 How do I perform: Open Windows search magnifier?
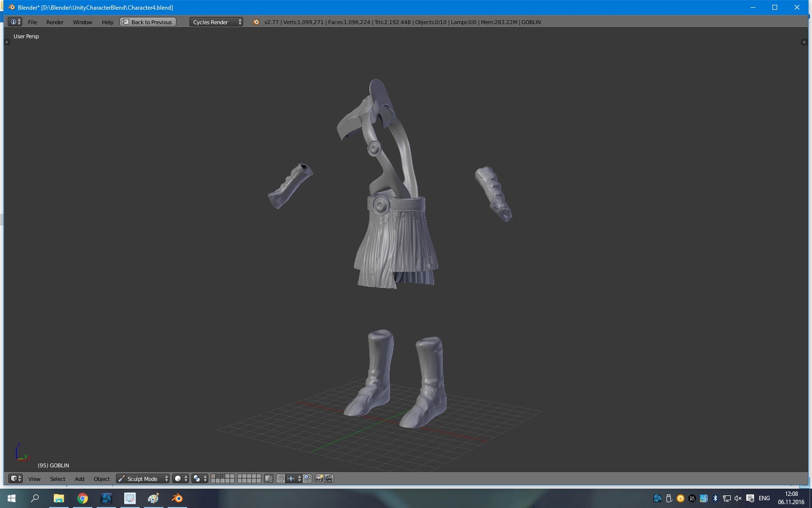click(x=35, y=498)
